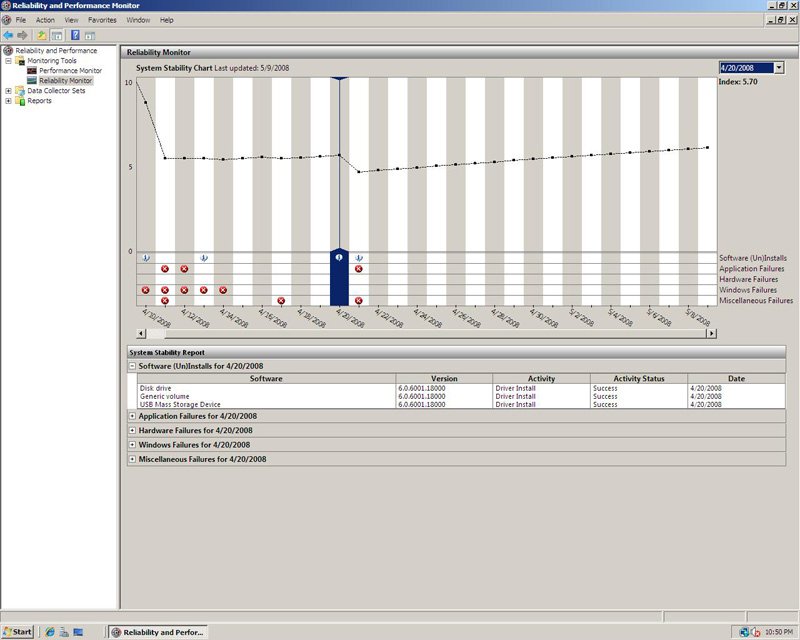Click the Back arrow toolbar icon
Image resolution: width=800 pixels, height=640 pixels.
pos(8,35)
